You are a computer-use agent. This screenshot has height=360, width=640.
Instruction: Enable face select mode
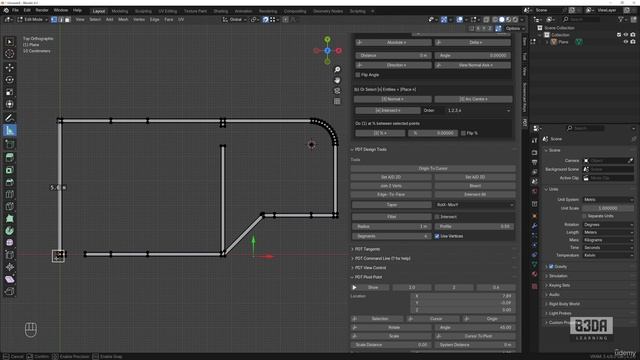[68, 20]
